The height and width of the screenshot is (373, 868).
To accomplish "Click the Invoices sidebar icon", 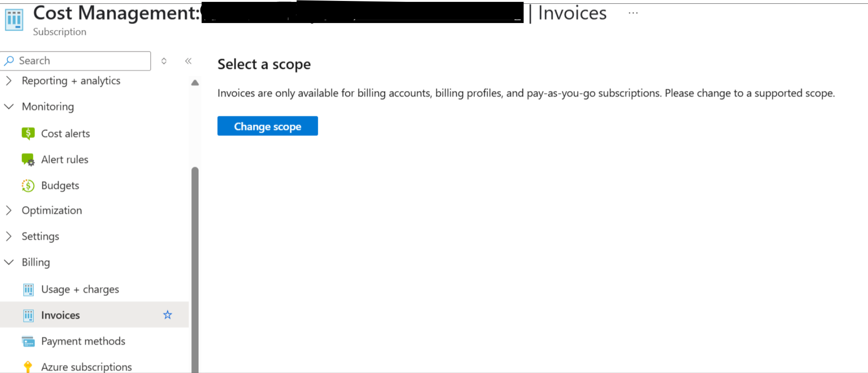I will [x=28, y=315].
